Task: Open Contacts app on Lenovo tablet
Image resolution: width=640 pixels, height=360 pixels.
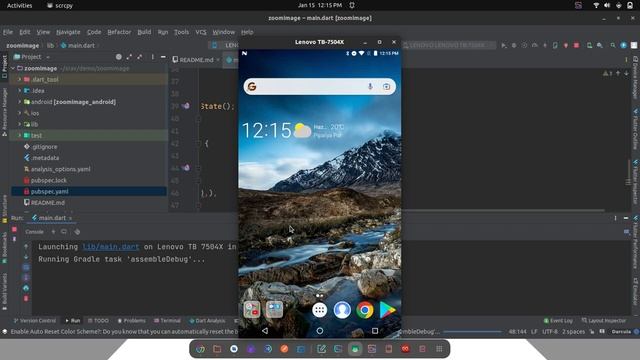Action: point(342,310)
